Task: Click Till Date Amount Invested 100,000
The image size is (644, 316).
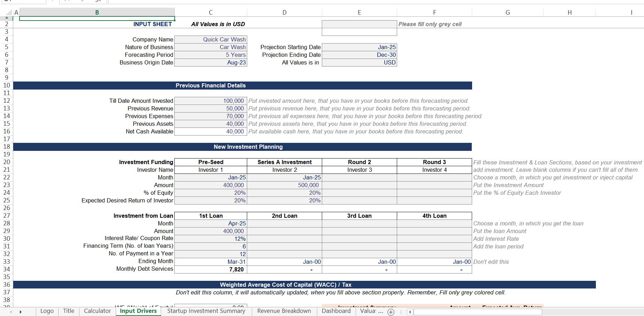Action: click(x=211, y=101)
